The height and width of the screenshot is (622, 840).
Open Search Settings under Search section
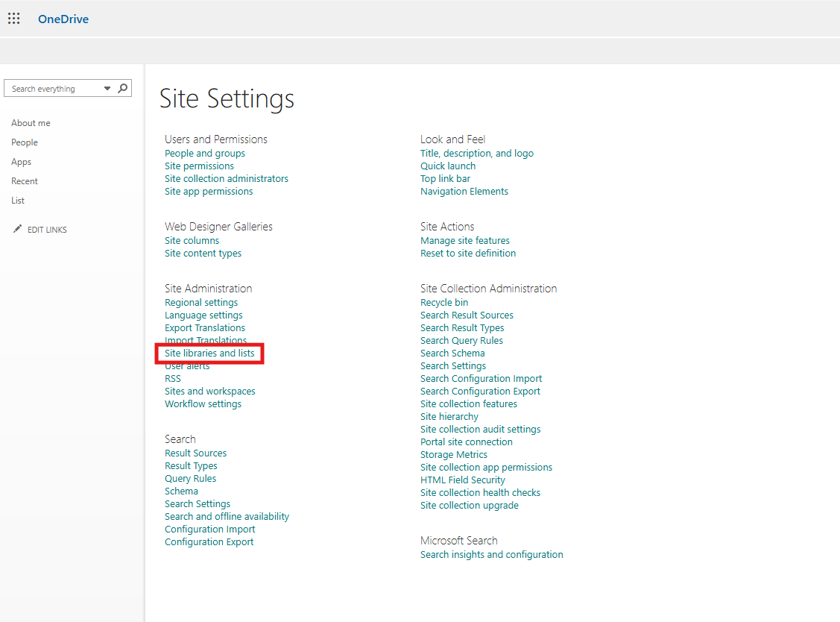197,504
